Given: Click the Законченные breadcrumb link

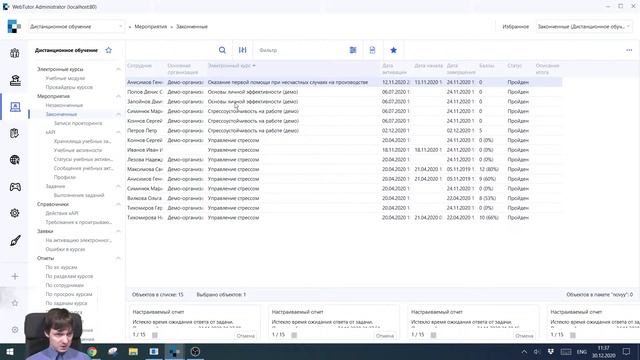Looking at the screenshot, I should [192, 27].
